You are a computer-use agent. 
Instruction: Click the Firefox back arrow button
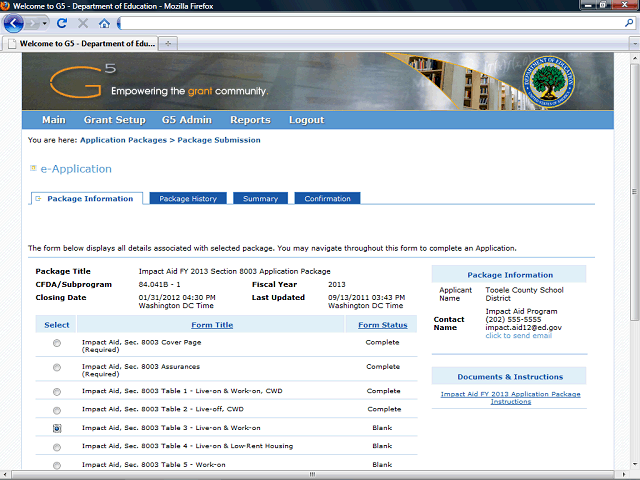pos(13,23)
